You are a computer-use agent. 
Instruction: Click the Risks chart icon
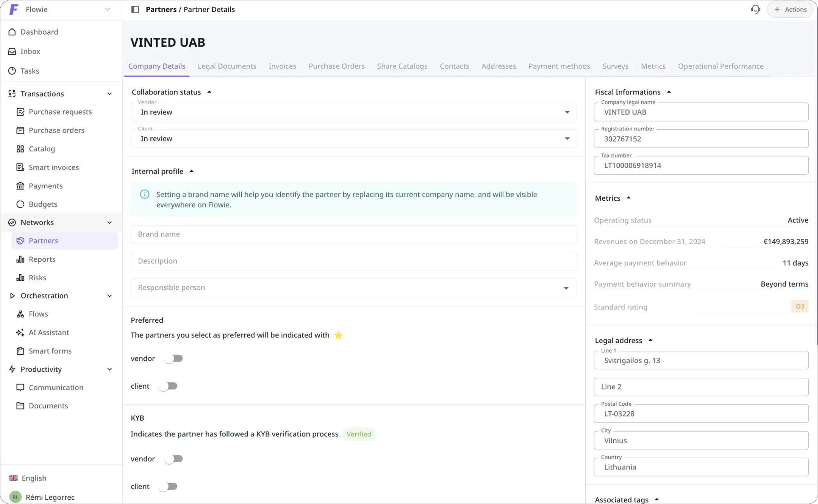(20, 278)
